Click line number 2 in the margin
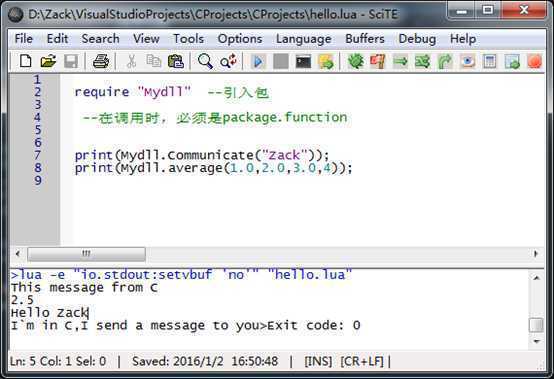Image resolution: width=554 pixels, height=379 pixels. (x=37, y=92)
